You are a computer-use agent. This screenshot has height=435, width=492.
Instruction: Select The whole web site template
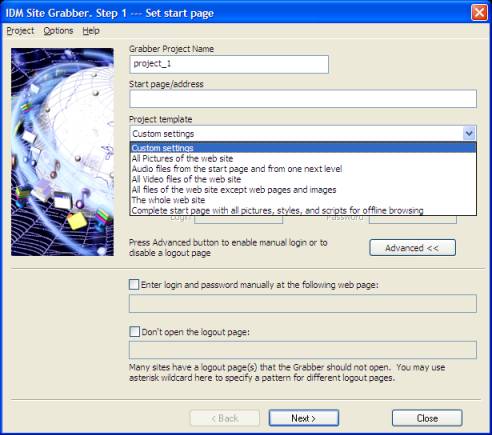[303, 200]
